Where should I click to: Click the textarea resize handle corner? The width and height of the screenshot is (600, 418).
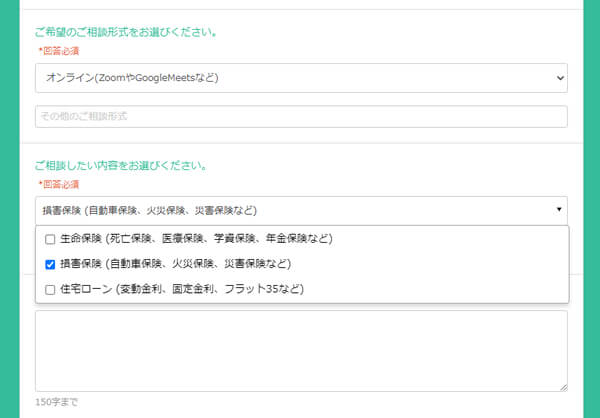point(563,387)
